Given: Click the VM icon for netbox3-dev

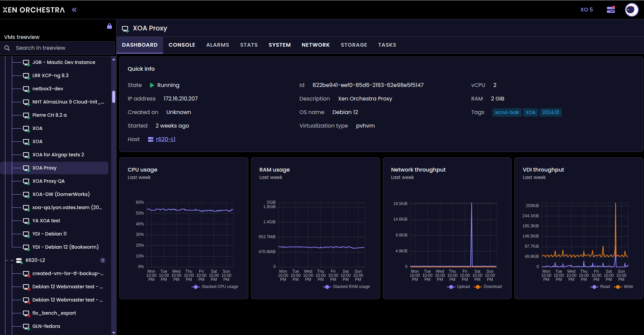Looking at the screenshot, I should tap(26, 89).
